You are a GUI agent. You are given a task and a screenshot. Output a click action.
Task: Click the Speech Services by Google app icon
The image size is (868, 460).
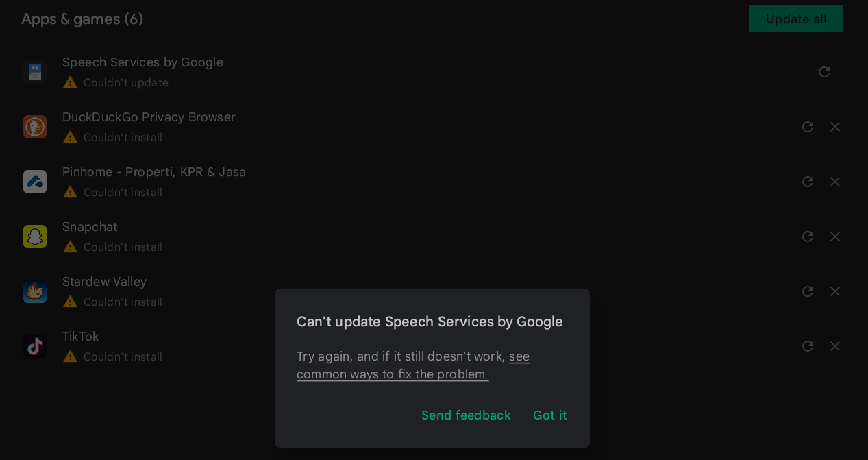click(35, 72)
